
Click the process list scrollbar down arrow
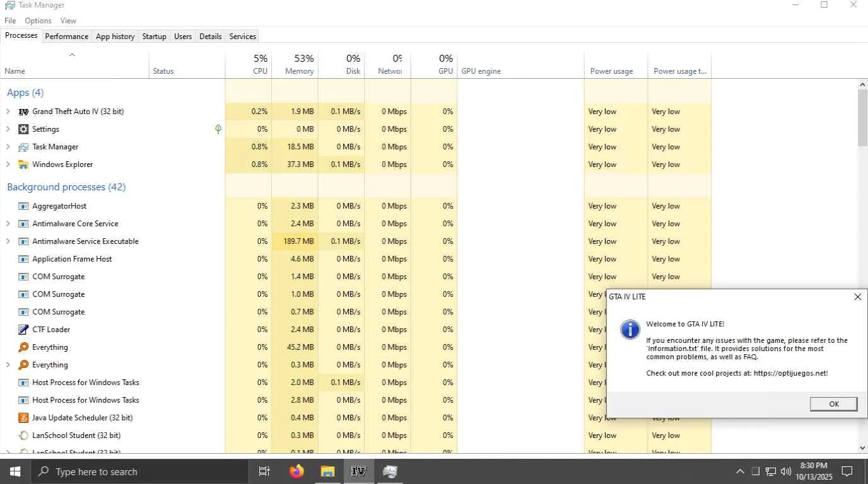coord(862,448)
